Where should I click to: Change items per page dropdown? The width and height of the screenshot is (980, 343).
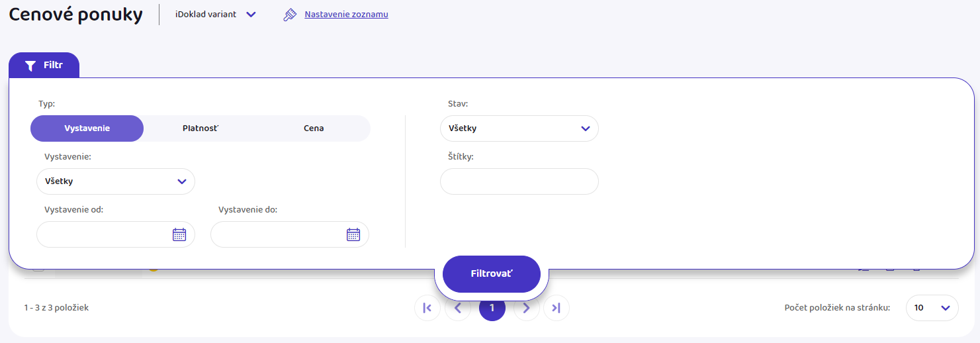(x=932, y=308)
